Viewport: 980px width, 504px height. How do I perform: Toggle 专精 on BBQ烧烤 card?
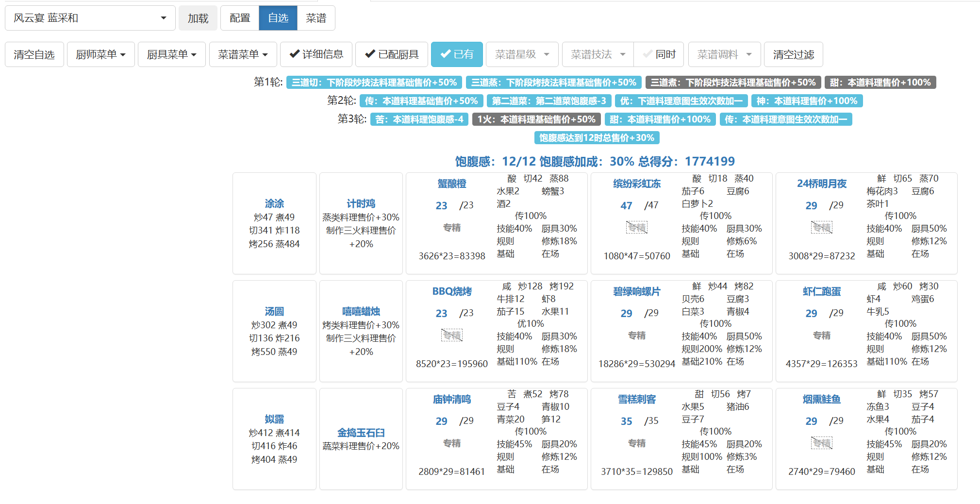(452, 336)
